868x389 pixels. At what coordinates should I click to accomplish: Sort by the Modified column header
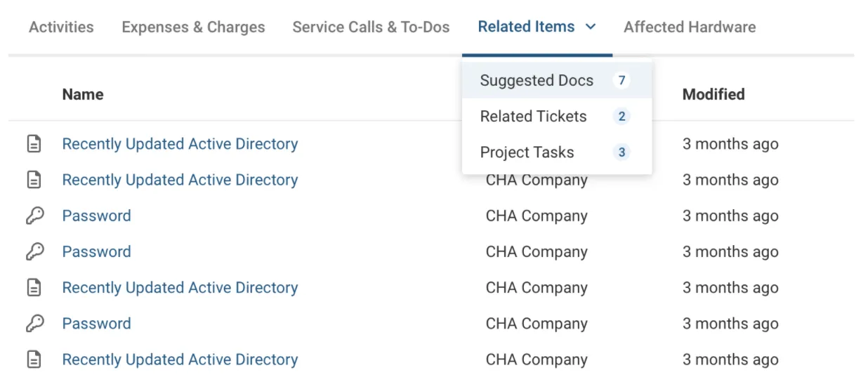pyautogui.click(x=714, y=94)
